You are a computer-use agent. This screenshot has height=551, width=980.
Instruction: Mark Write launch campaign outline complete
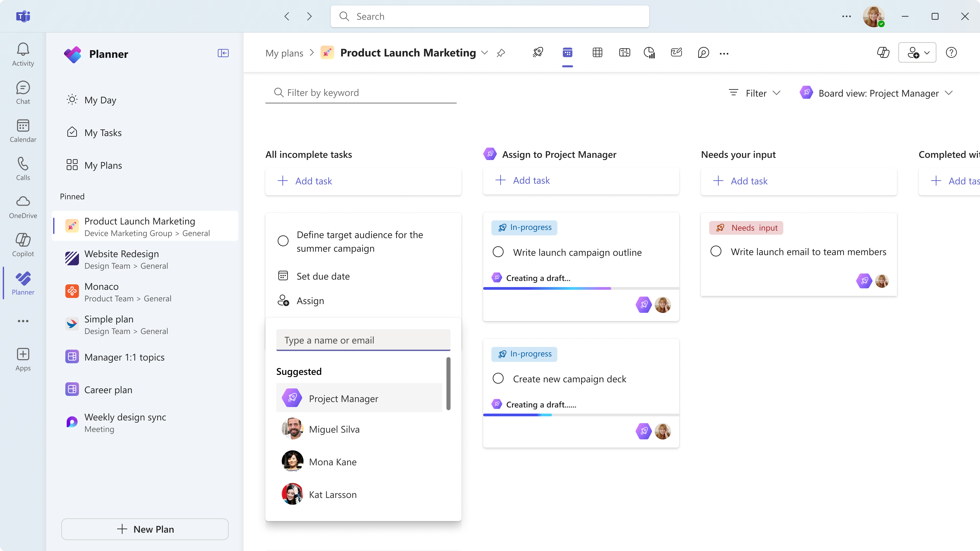[498, 252]
